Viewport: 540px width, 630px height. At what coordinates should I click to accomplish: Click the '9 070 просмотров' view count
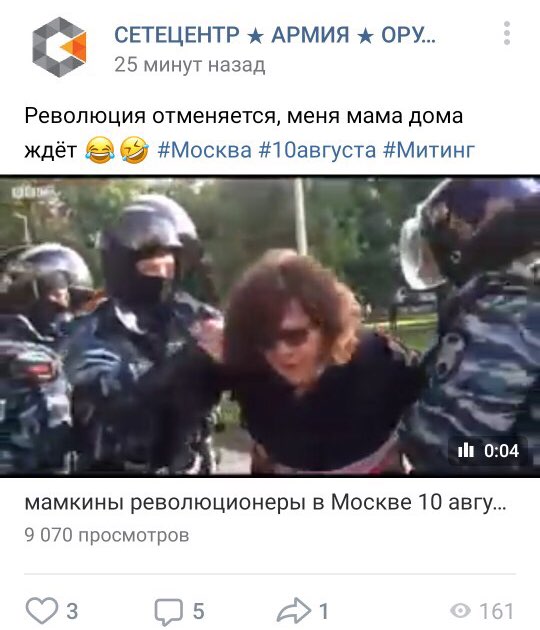(107, 535)
